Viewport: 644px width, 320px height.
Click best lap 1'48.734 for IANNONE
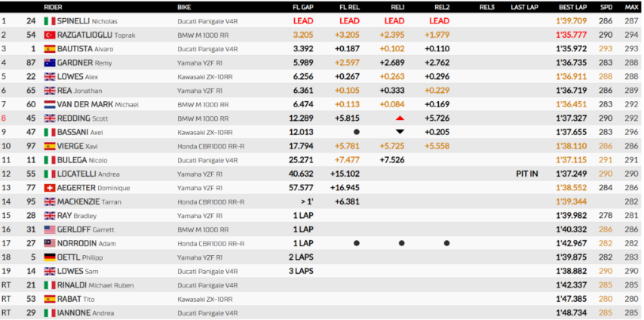(x=572, y=313)
